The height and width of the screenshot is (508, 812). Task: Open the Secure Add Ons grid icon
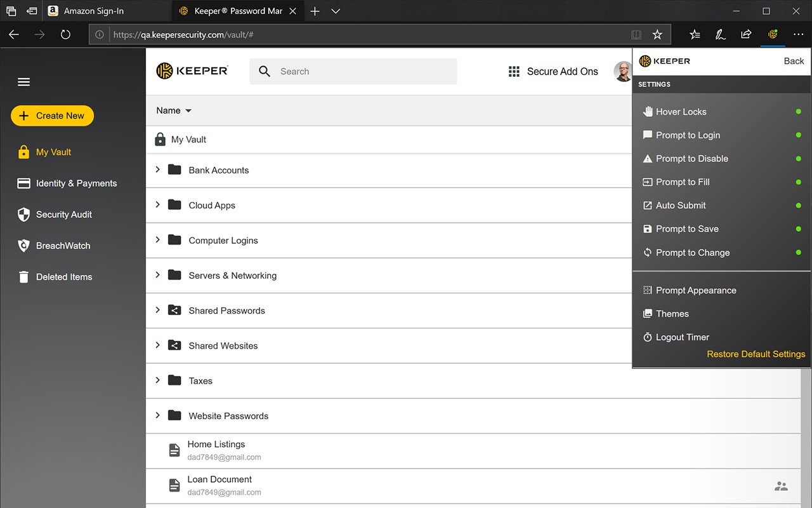click(514, 72)
